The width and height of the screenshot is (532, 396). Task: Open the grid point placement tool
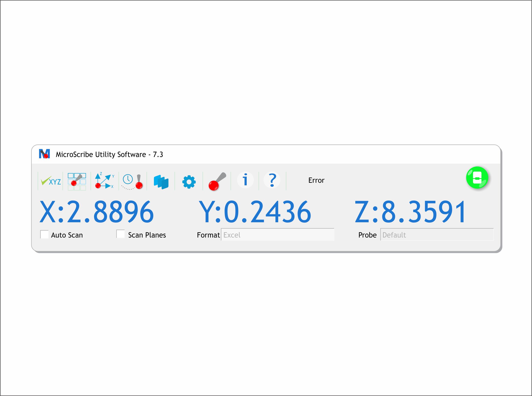click(x=77, y=181)
